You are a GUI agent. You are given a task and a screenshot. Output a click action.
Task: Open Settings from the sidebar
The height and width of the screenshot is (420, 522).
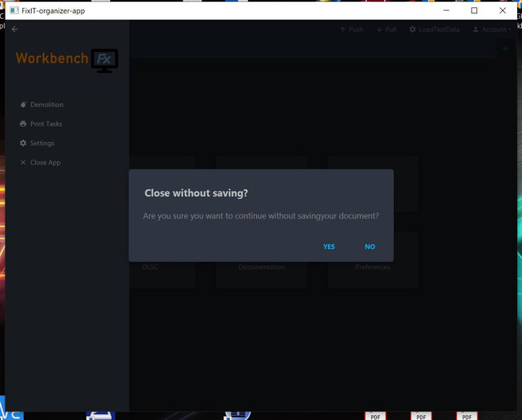coord(37,143)
